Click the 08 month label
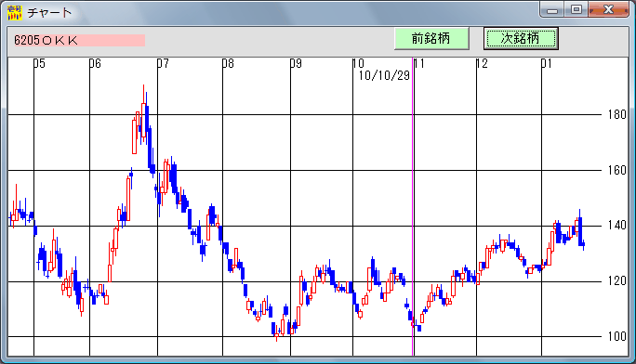 [x=228, y=63]
